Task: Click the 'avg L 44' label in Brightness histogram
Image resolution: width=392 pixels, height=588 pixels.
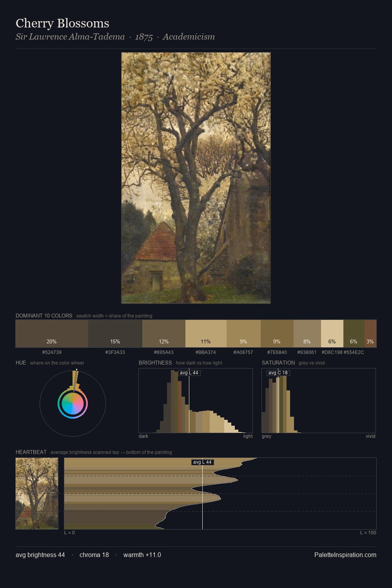Action: [x=189, y=373]
